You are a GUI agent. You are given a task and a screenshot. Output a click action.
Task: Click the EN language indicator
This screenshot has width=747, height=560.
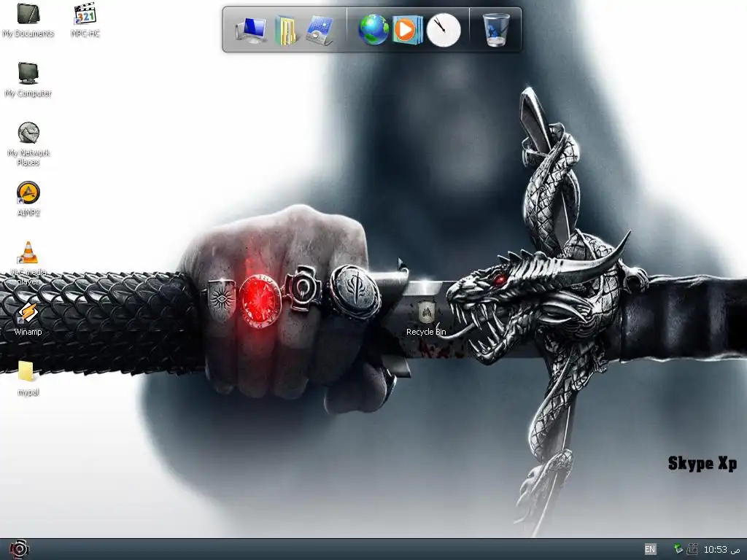pyautogui.click(x=650, y=549)
